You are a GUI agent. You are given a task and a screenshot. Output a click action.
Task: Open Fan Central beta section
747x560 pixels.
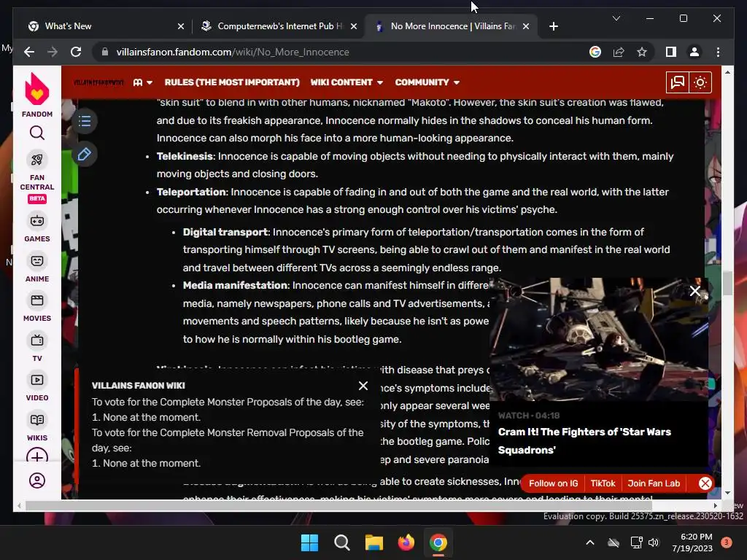[x=37, y=178]
